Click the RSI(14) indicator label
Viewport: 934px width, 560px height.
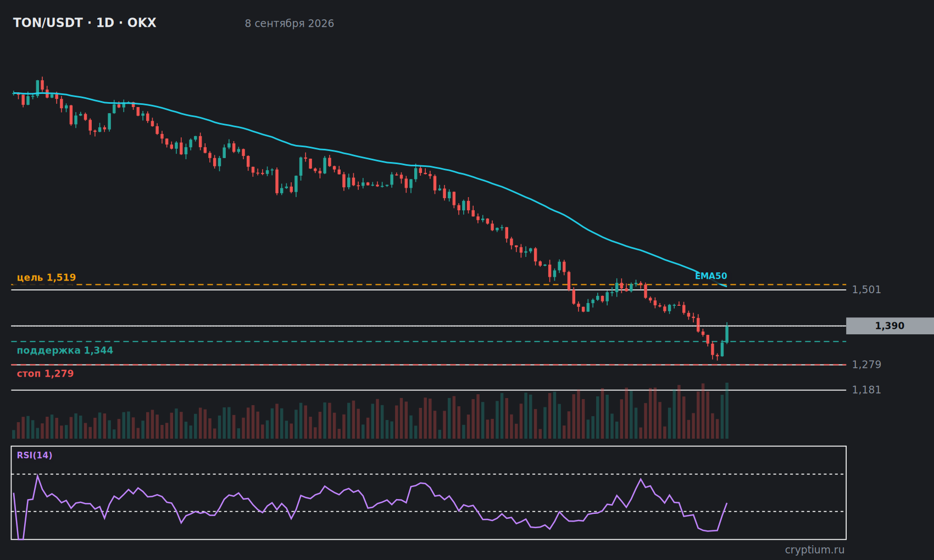(35, 455)
